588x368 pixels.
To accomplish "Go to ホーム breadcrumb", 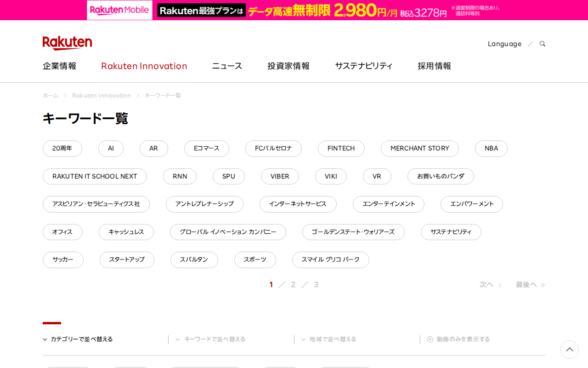I will pyautogui.click(x=51, y=95).
